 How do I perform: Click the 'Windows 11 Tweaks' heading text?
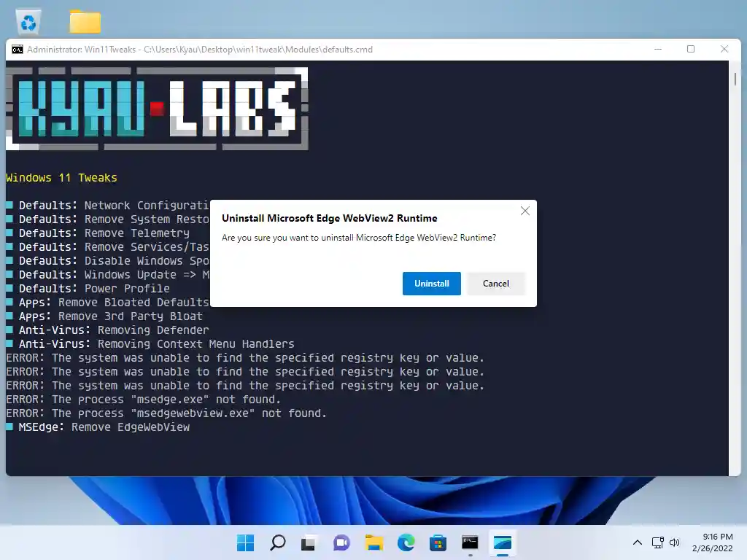(61, 178)
